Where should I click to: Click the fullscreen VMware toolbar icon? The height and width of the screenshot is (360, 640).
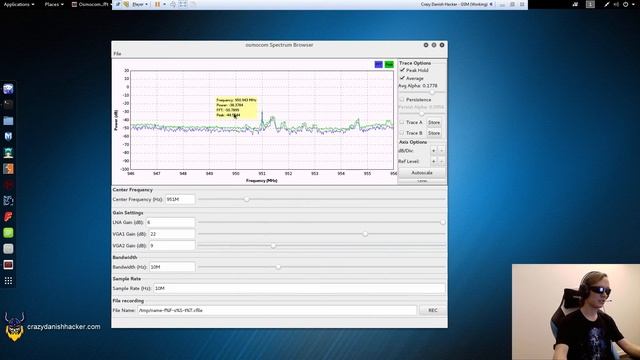[x=183, y=4]
